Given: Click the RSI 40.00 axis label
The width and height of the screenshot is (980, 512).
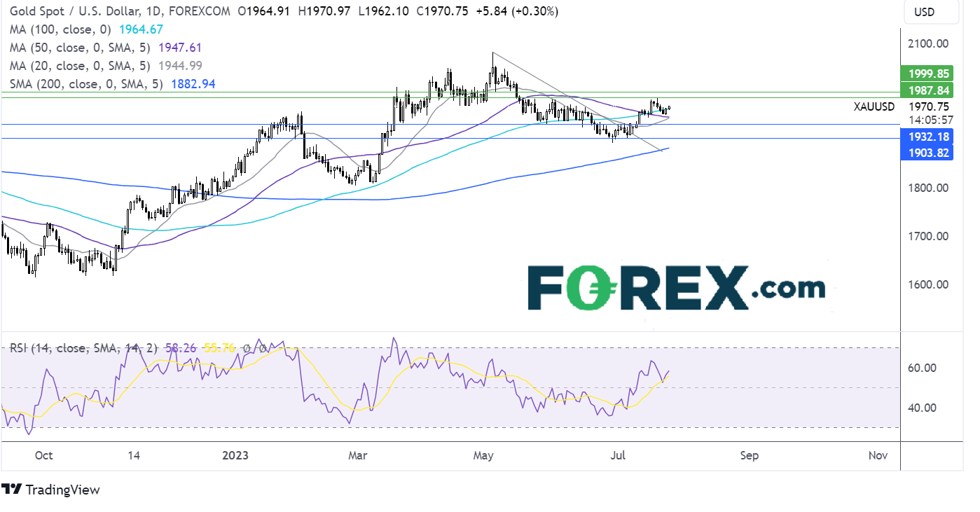Looking at the screenshot, I should pyautogui.click(x=922, y=408).
